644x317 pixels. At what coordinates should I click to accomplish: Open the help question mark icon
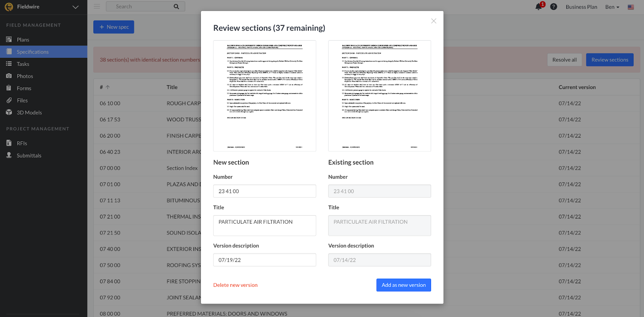[x=553, y=7]
